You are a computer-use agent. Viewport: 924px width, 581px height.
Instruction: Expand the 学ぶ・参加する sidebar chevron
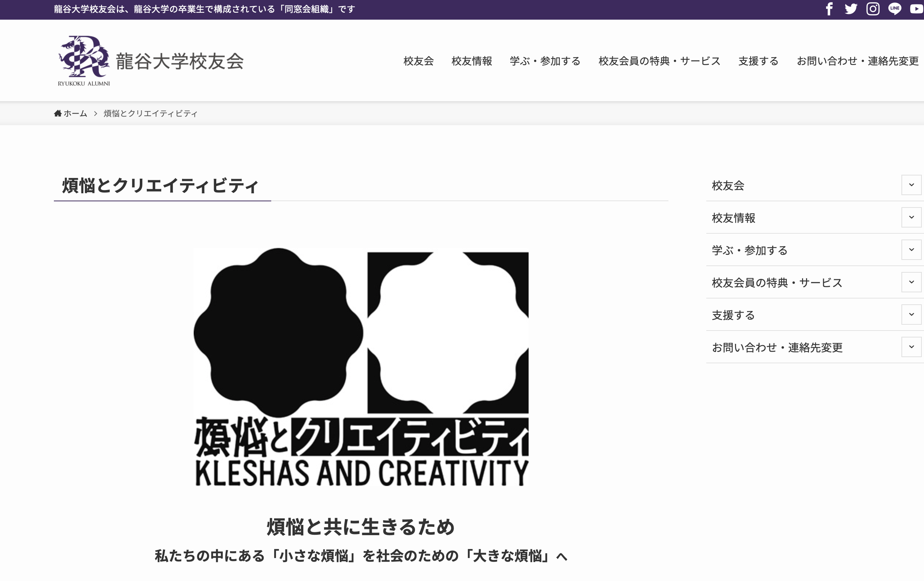tap(911, 250)
